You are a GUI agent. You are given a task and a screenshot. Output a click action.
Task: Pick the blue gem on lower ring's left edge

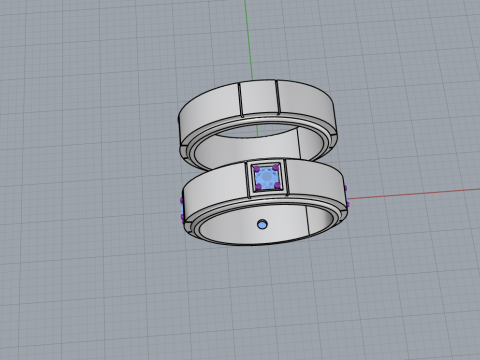pyautogui.click(x=182, y=209)
